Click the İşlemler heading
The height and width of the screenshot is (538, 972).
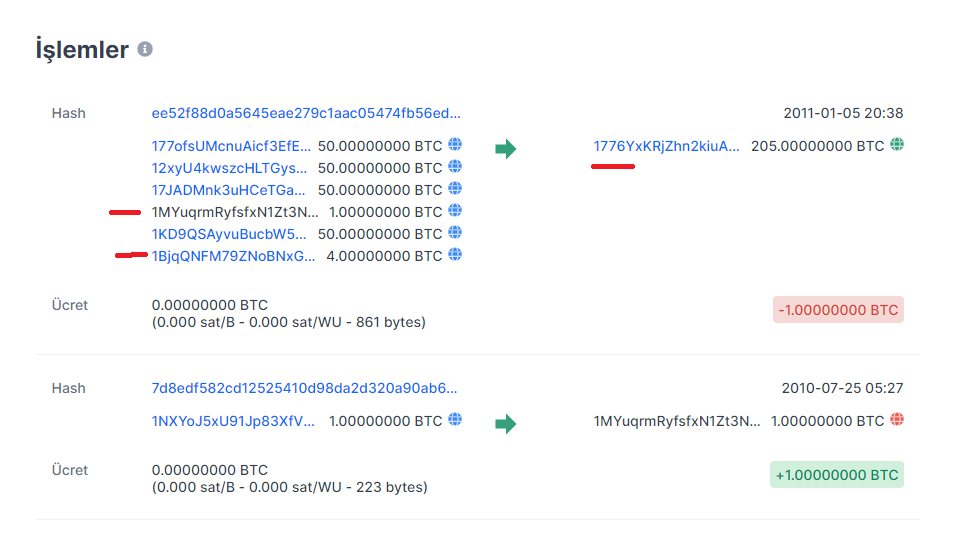point(82,50)
